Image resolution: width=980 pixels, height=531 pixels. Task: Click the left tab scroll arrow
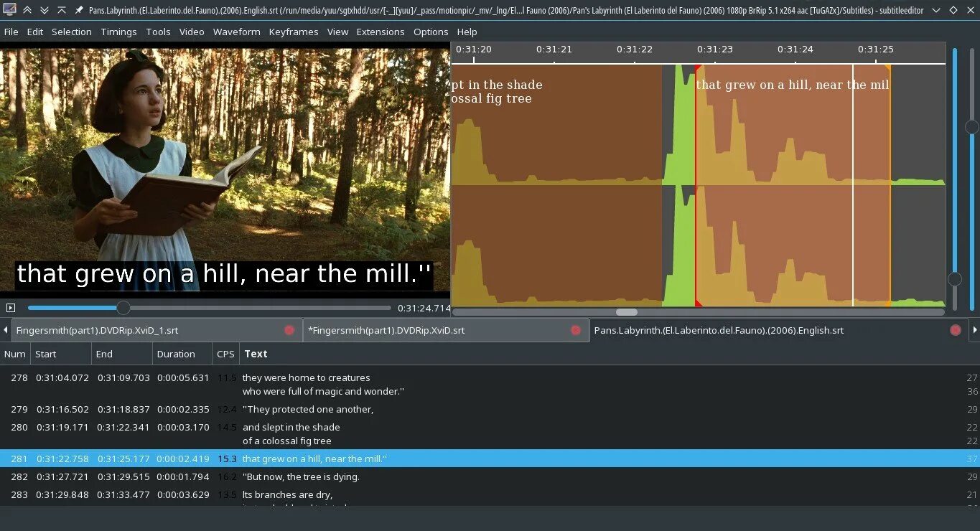click(x=6, y=330)
